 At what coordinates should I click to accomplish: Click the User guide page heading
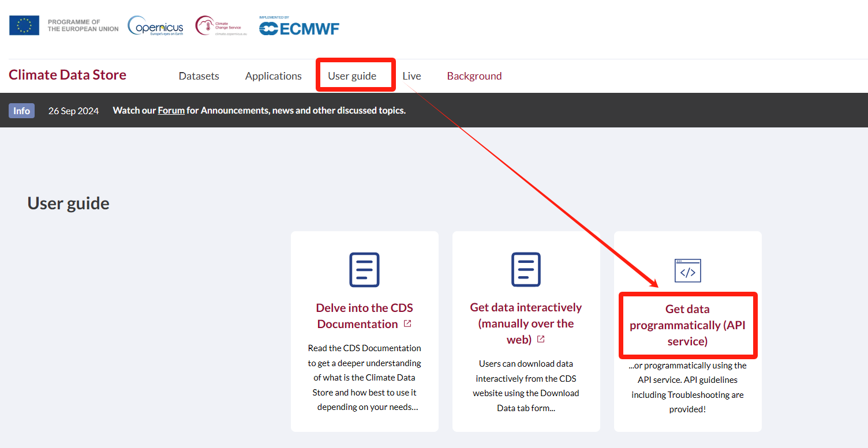(x=68, y=203)
